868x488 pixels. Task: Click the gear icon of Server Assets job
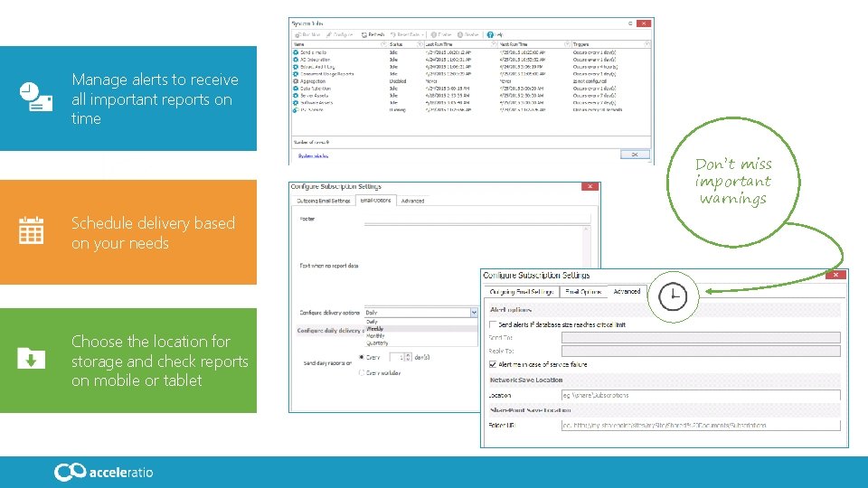tap(296, 96)
